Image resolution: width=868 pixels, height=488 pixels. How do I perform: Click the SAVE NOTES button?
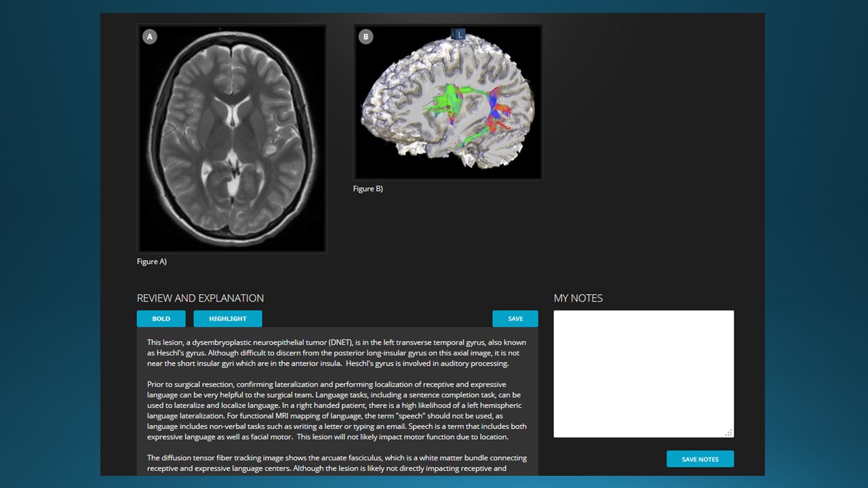point(700,459)
